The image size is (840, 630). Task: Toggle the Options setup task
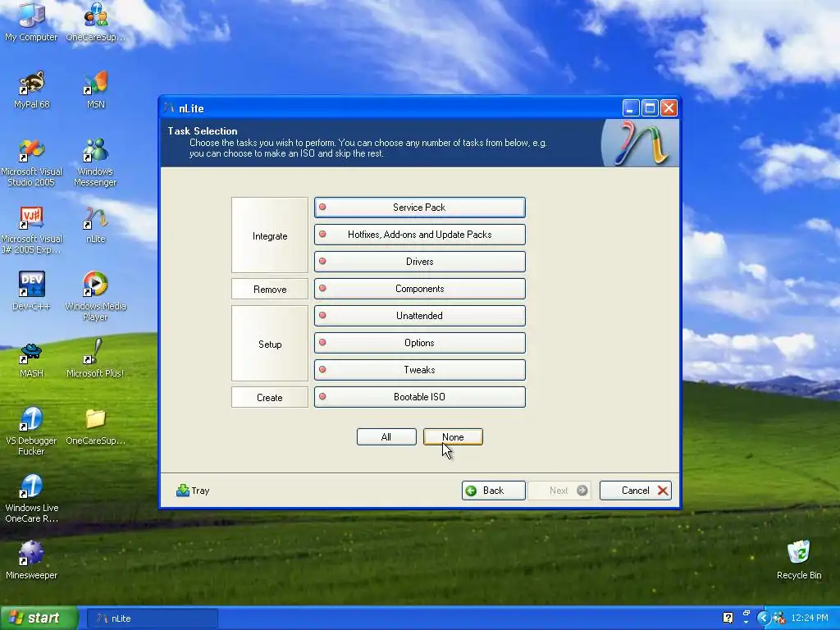click(419, 343)
